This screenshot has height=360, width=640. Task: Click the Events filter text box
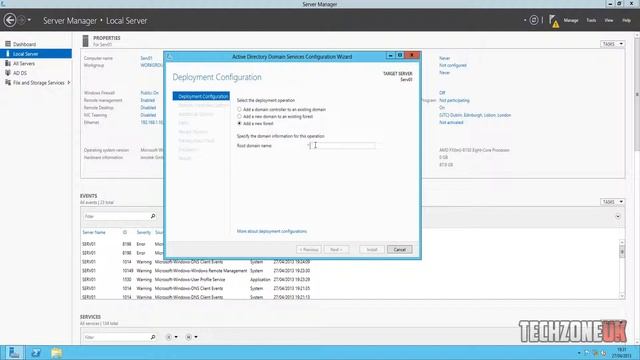(116, 216)
